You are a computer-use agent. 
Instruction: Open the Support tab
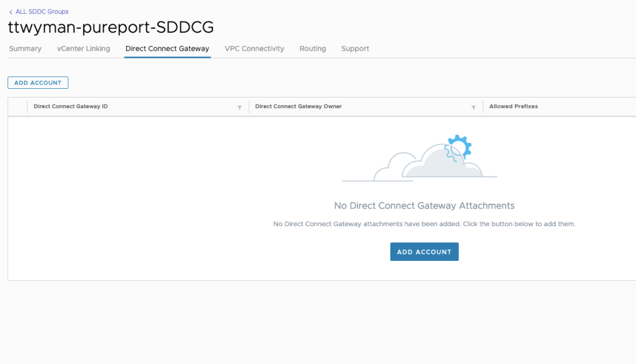point(355,48)
